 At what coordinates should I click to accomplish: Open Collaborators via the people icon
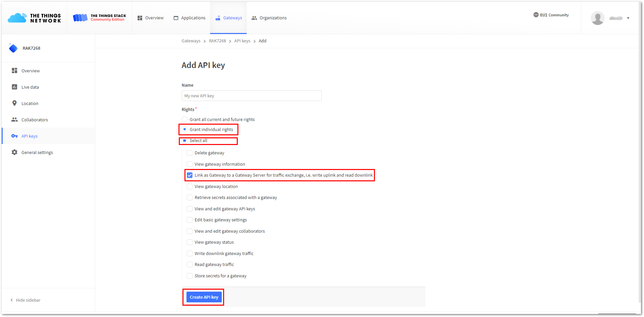click(15, 119)
